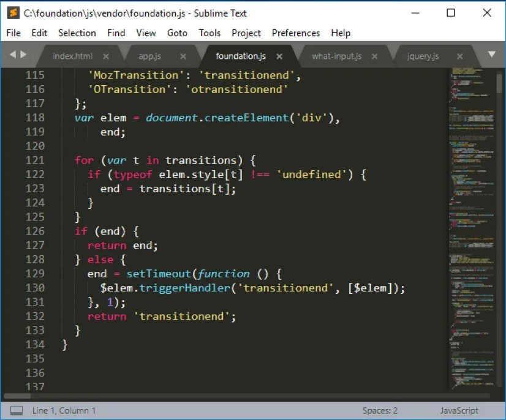Click the horizontal scrollbar thumb
This screenshot has width=506, height=420.
click(17, 396)
